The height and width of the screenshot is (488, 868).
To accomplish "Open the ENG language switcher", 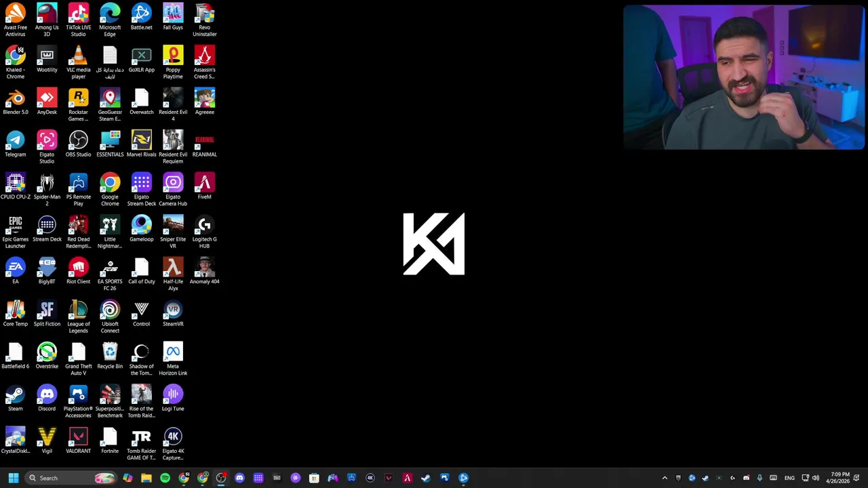I will tap(789, 478).
